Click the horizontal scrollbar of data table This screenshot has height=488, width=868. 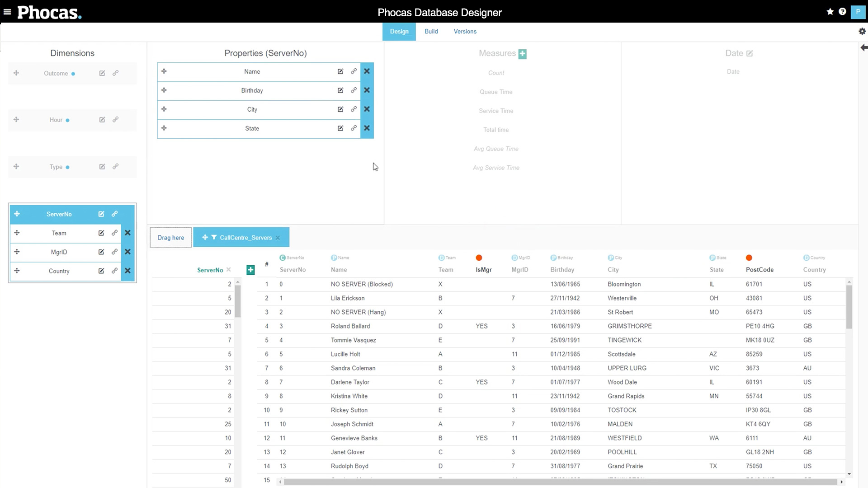click(560, 482)
